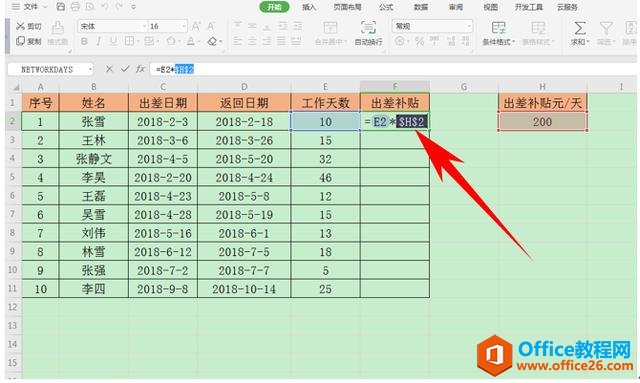The width and height of the screenshot is (640, 383).
Task: Click the font color A icon
Action: pyautogui.click(x=191, y=41)
